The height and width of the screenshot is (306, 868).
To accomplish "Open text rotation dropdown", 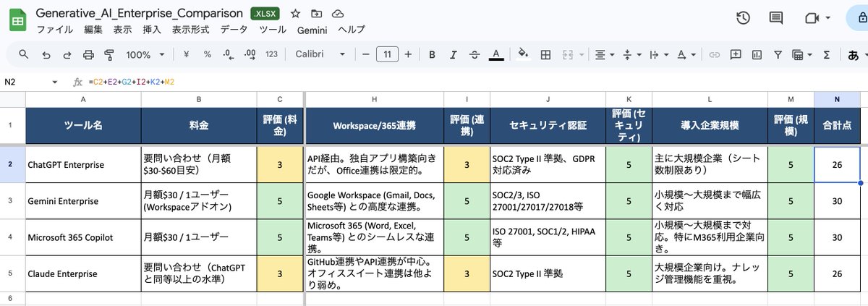I will 685,54.
